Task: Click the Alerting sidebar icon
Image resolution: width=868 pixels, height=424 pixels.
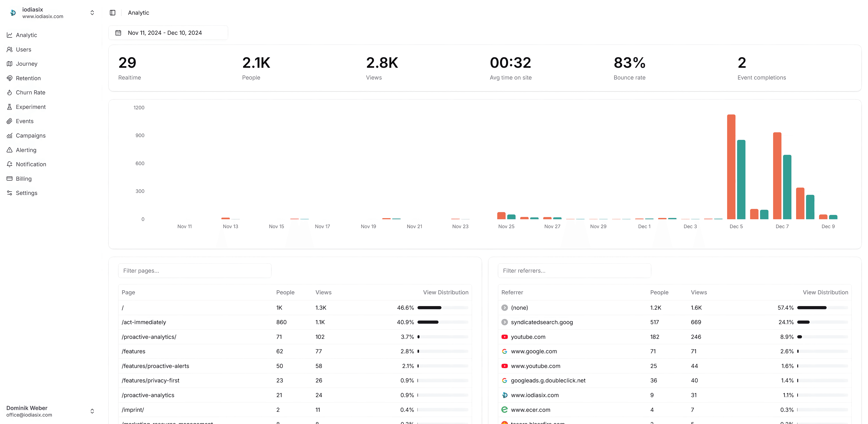Action: (x=9, y=150)
